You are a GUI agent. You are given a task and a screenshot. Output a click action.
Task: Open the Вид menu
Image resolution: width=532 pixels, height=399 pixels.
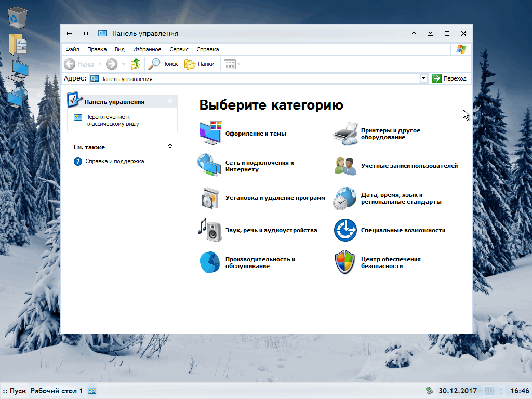pos(119,49)
